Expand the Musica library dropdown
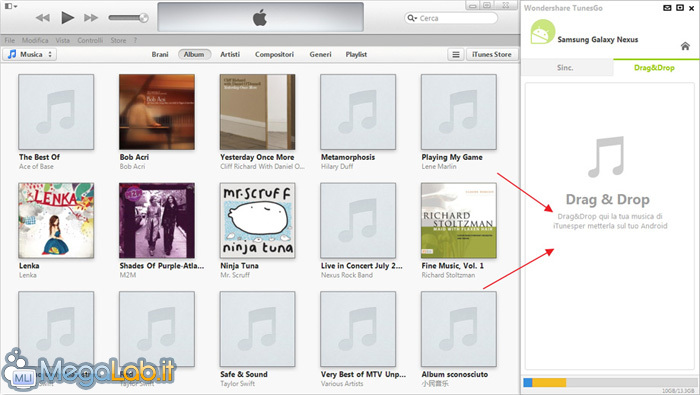Screen dimensions: 700x395 pyautogui.click(x=30, y=54)
